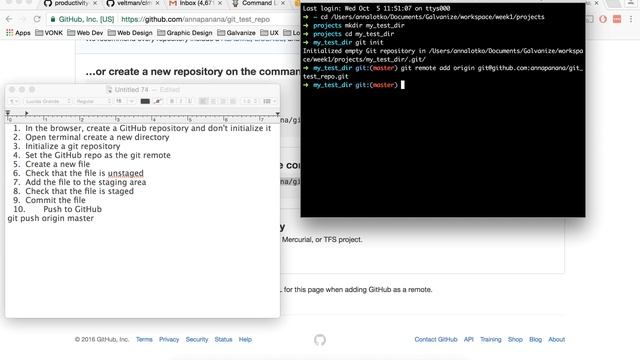Open the Web Design bookmarks folder
640x360 pixels.
(x=130, y=33)
